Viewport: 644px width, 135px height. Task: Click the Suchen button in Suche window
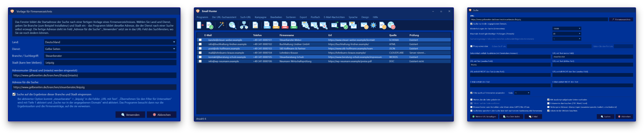(x=605, y=116)
